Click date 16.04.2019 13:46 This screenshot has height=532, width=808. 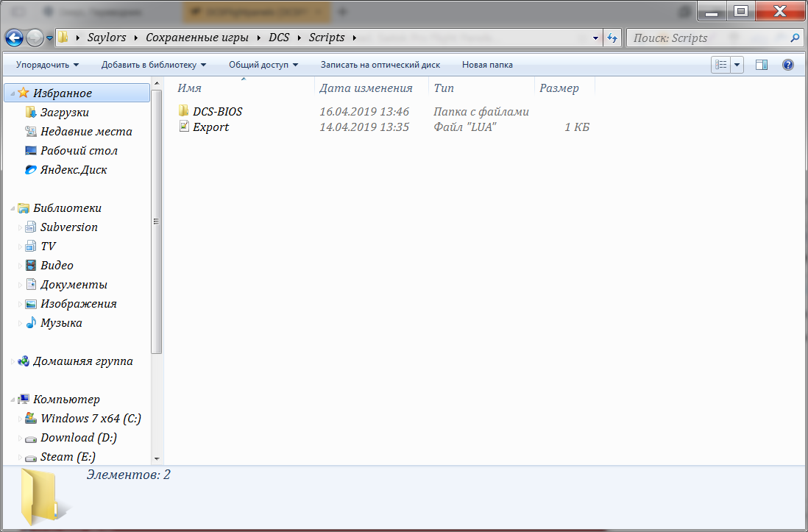point(364,111)
